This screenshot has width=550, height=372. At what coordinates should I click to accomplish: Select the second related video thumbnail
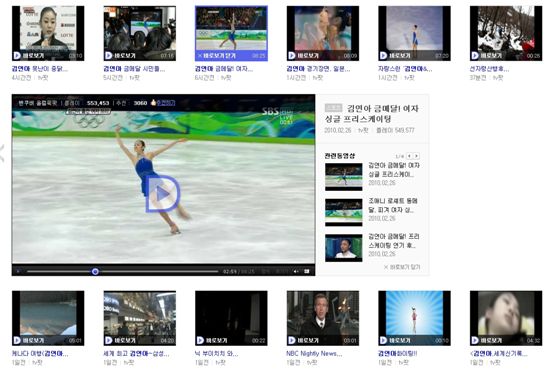(343, 212)
